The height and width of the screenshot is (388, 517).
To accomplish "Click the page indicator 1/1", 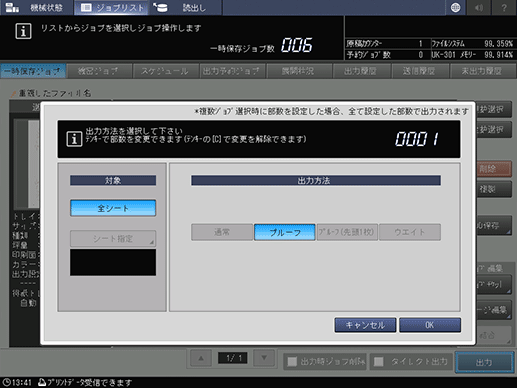I will (x=232, y=358).
